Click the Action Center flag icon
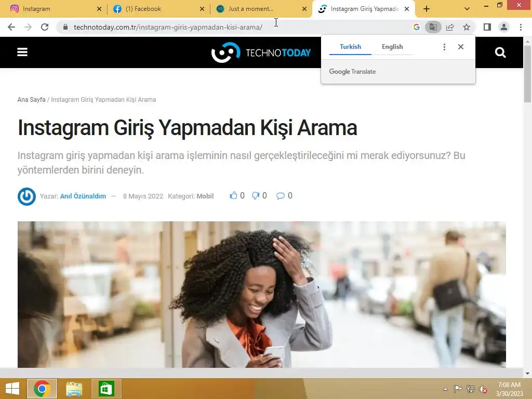The width and height of the screenshot is (532, 399). click(x=458, y=389)
